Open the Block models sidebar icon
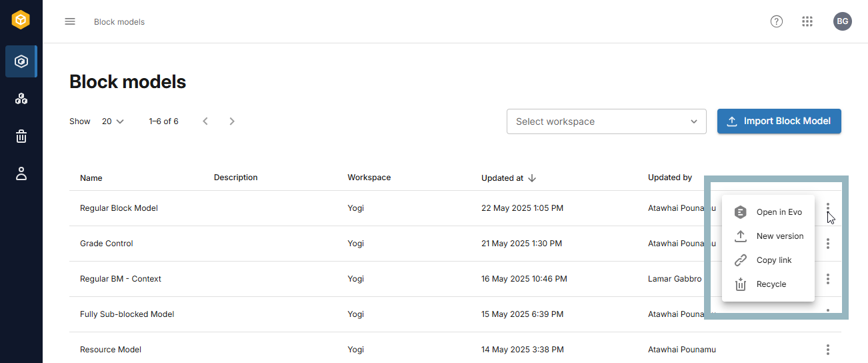 pyautogui.click(x=21, y=62)
